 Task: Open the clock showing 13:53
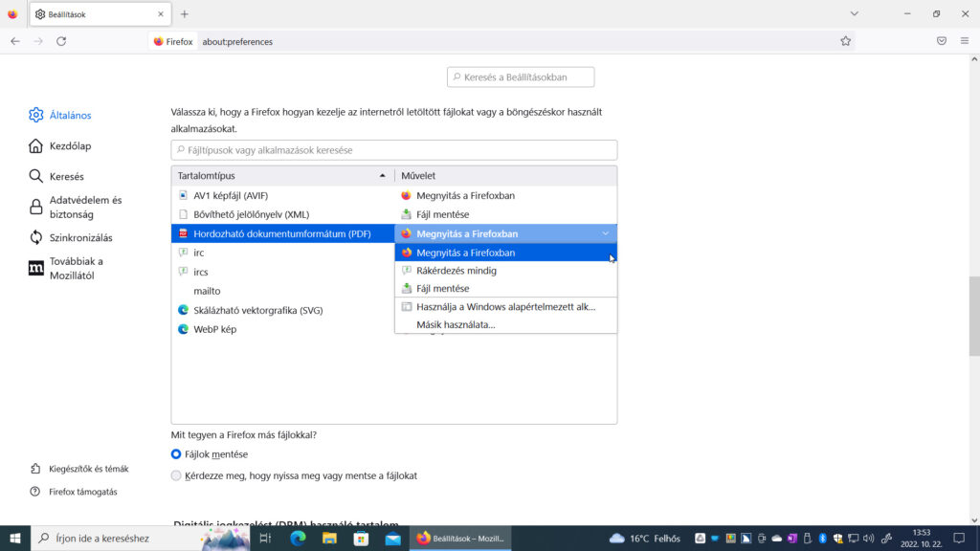coord(922,538)
